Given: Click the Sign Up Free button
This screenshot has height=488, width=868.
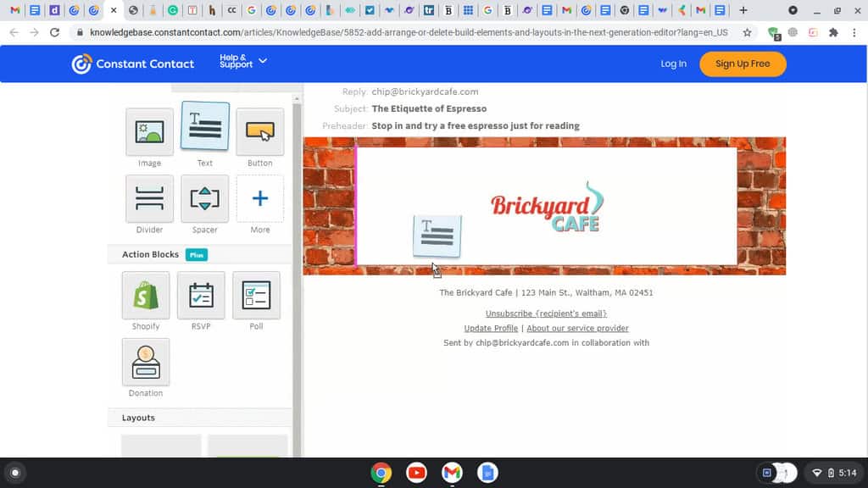Looking at the screenshot, I should [x=743, y=64].
